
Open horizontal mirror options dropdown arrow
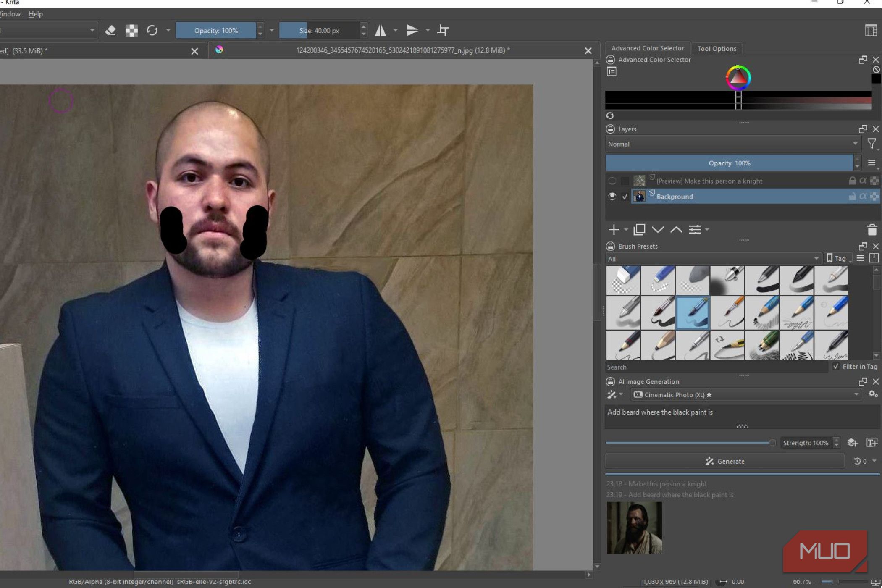pyautogui.click(x=395, y=30)
